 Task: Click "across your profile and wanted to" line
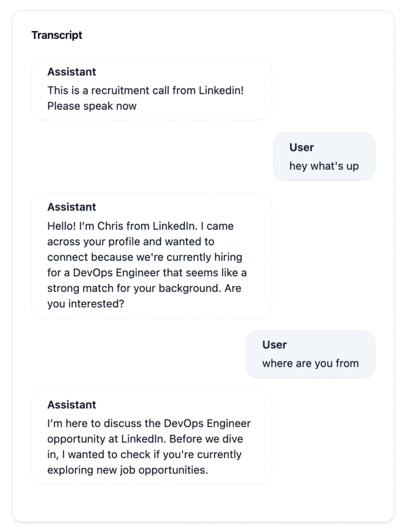pos(131,242)
